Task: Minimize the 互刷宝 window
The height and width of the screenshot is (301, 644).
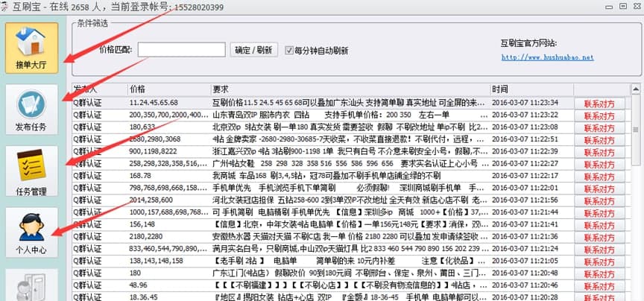Action: coord(610,6)
